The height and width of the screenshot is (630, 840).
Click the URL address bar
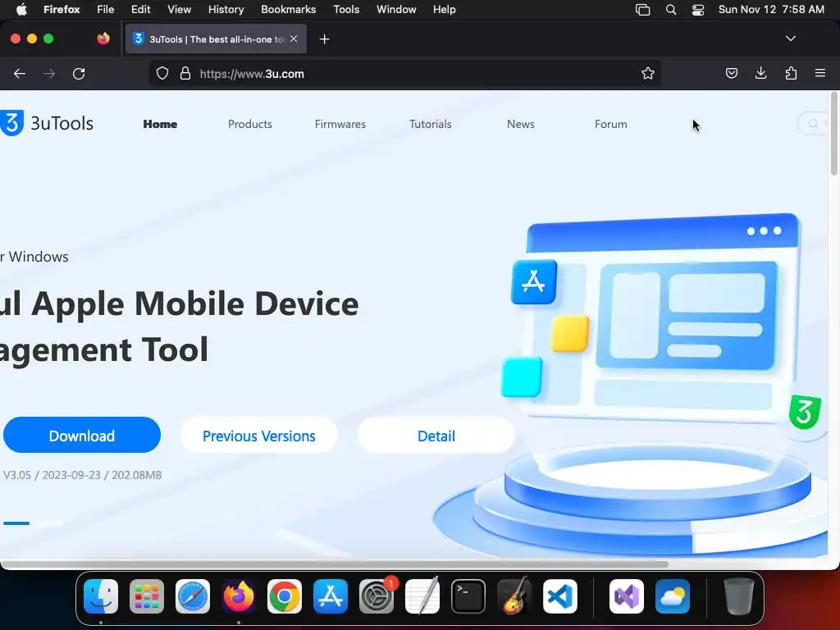(404, 73)
